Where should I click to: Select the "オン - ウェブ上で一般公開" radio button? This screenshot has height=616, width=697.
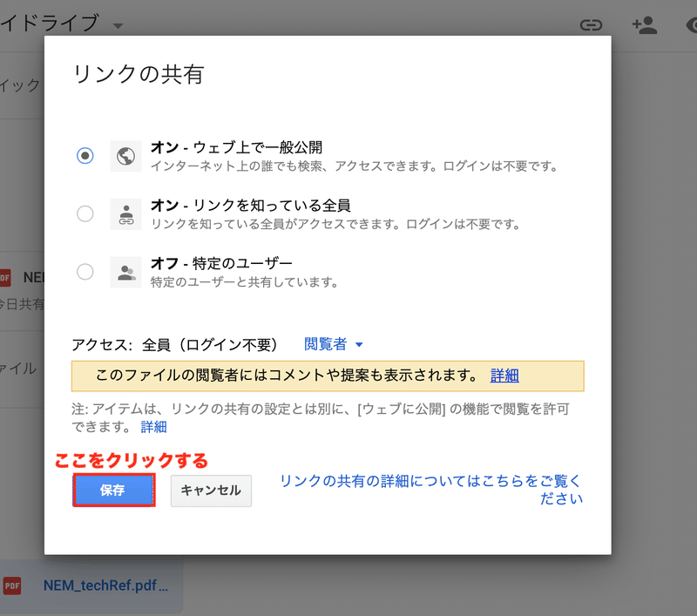click(x=85, y=156)
